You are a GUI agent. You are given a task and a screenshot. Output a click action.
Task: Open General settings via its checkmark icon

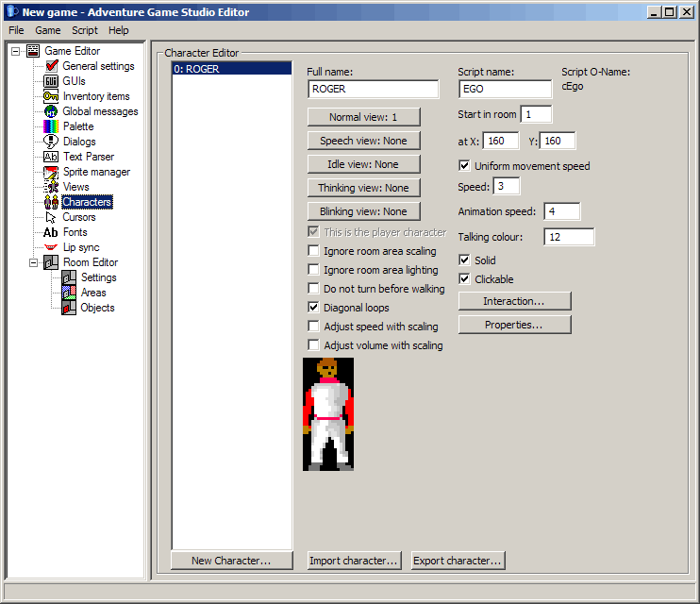[52, 66]
